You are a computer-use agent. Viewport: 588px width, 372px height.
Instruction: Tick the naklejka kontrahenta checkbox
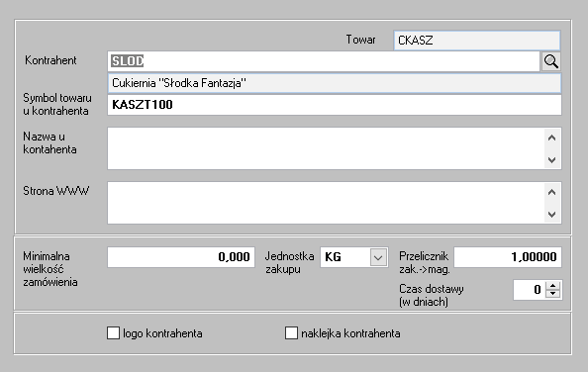point(291,333)
